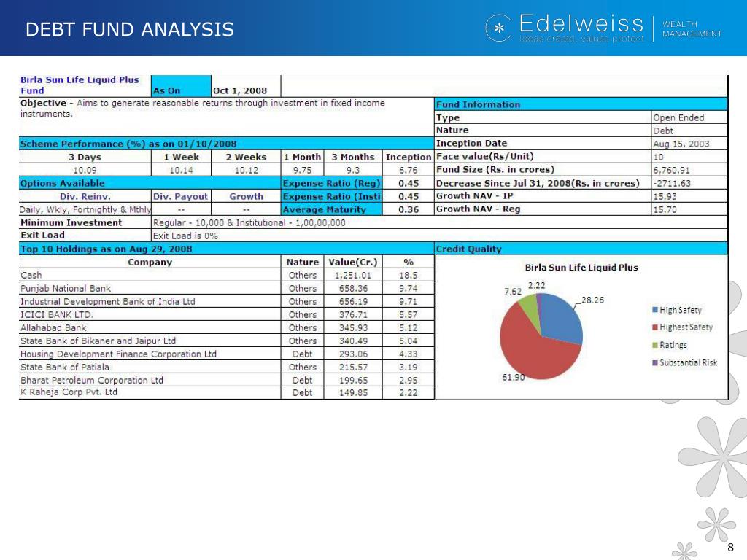Click the High Safety legend swatch

point(655,310)
